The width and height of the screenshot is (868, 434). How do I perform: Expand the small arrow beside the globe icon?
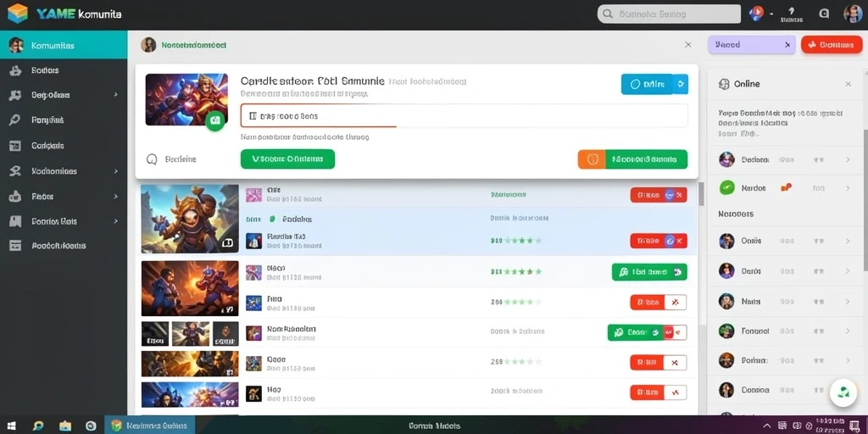tap(771, 15)
